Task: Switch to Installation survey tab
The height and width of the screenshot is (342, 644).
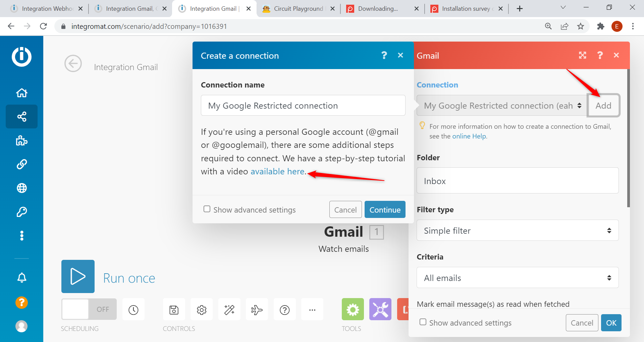Action: tap(466, 9)
